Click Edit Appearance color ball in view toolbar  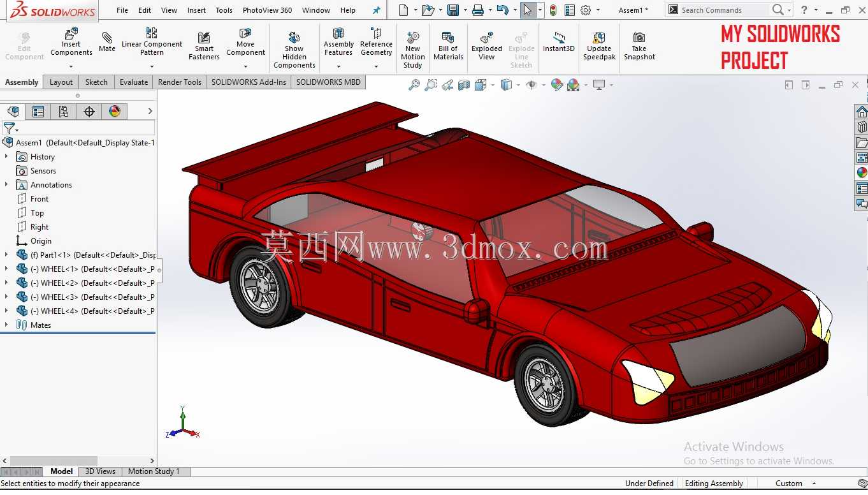click(557, 85)
